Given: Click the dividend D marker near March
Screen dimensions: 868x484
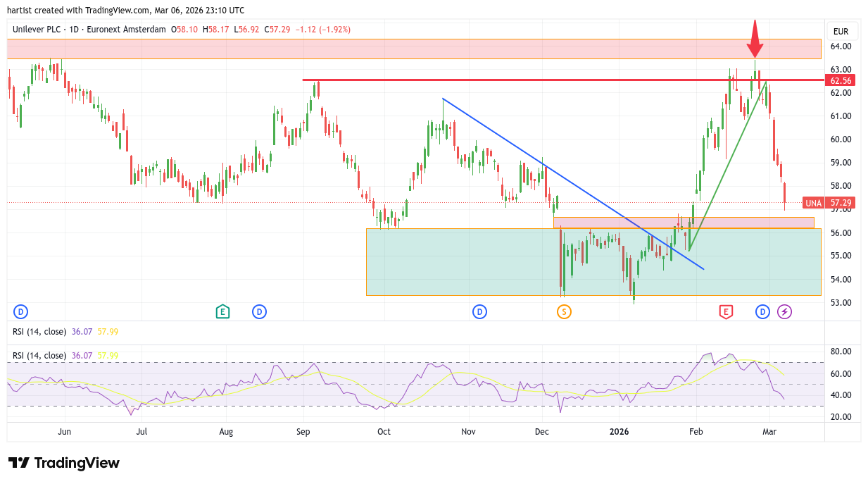Looking at the screenshot, I should (x=762, y=311).
